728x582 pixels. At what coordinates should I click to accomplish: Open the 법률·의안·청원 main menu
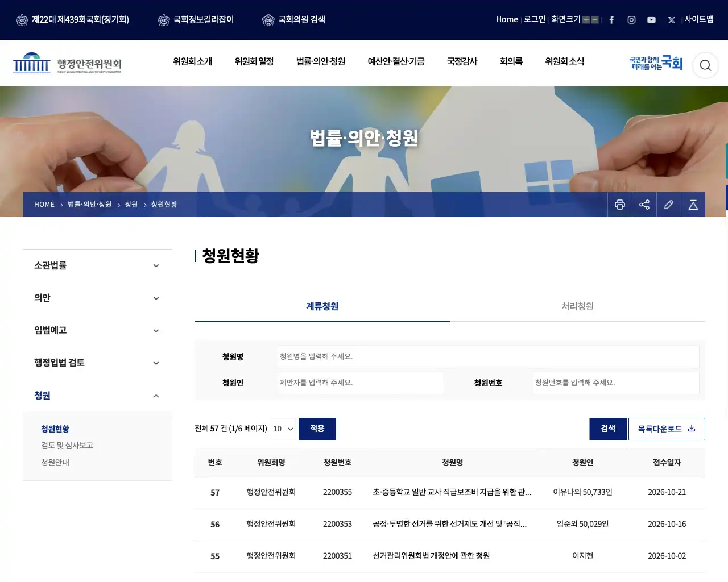point(321,61)
